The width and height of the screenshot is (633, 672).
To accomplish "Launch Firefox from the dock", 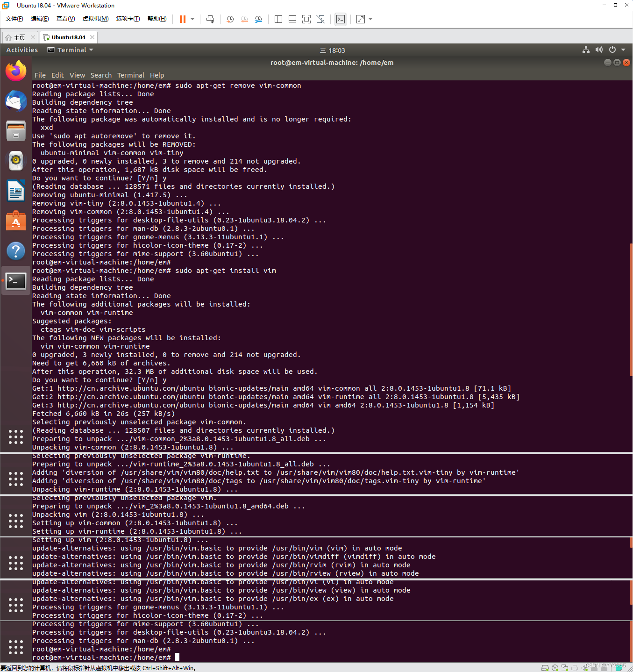I will [x=16, y=71].
